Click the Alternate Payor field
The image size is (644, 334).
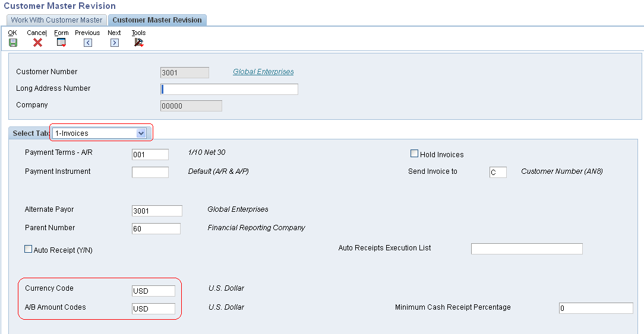[x=157, y=211]
